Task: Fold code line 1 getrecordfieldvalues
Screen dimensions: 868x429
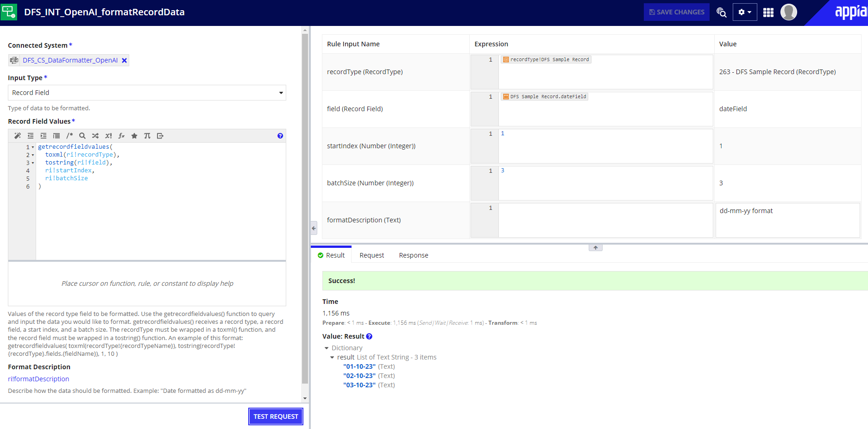Action: (33, 147)
